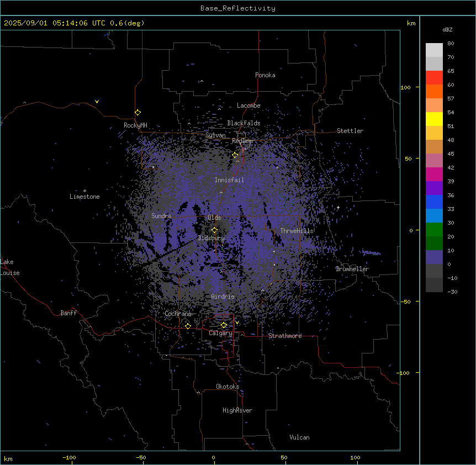476x465 pixels.
Task: Click the Drumheller label
Action: coord(352,269)
